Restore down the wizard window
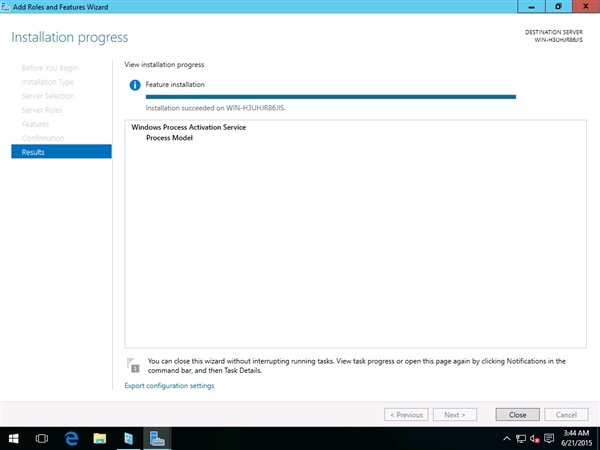The height and width of the screenshot is (450, 600). coord(559,7)
